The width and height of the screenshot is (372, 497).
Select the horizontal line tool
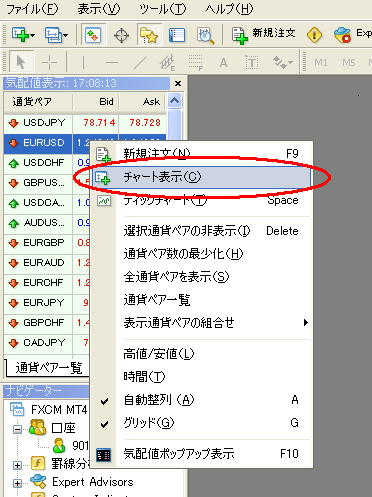pyautogui.click(x=111, y=62)
